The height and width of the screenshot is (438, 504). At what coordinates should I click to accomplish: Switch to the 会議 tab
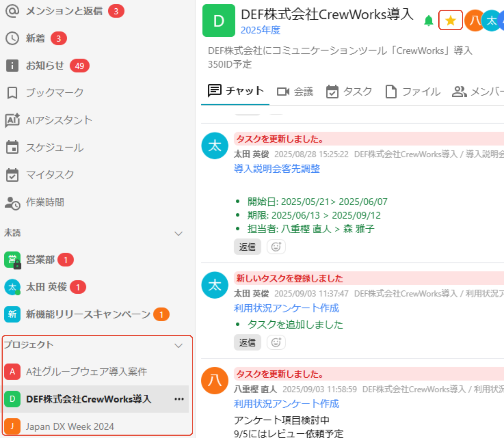(295, 91)
